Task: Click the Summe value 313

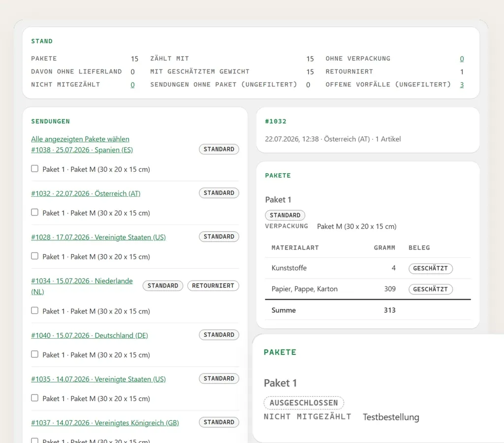Action: coord(390,310)
